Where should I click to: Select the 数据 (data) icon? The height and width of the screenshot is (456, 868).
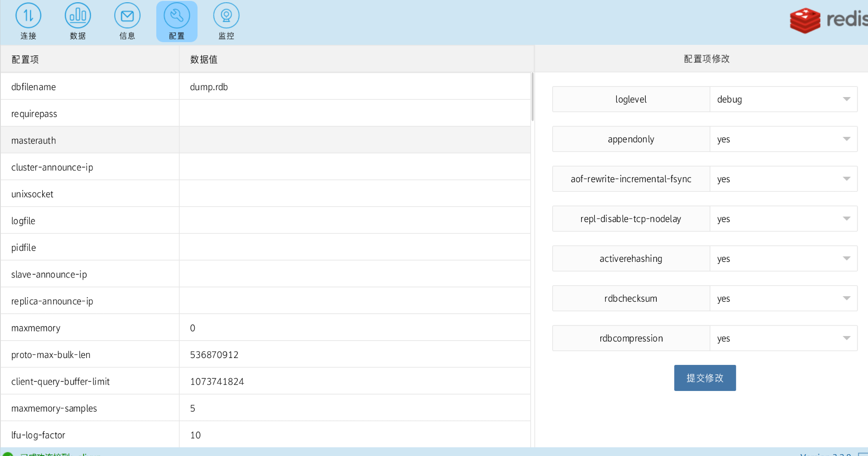coord(77,21)
